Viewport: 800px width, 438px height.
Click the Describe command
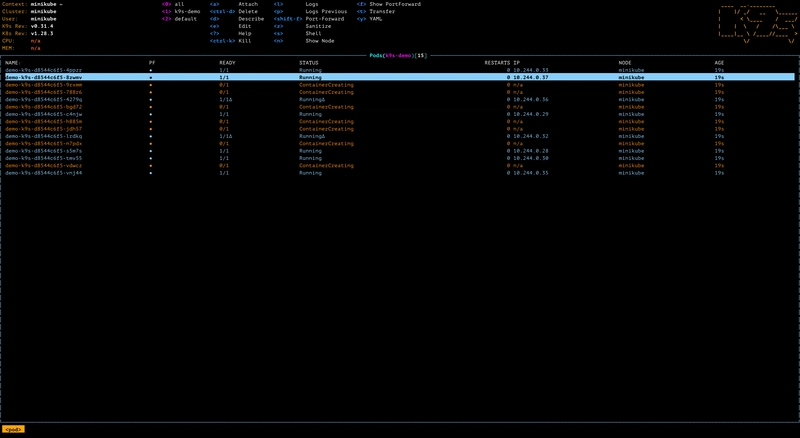pos(252,19)
